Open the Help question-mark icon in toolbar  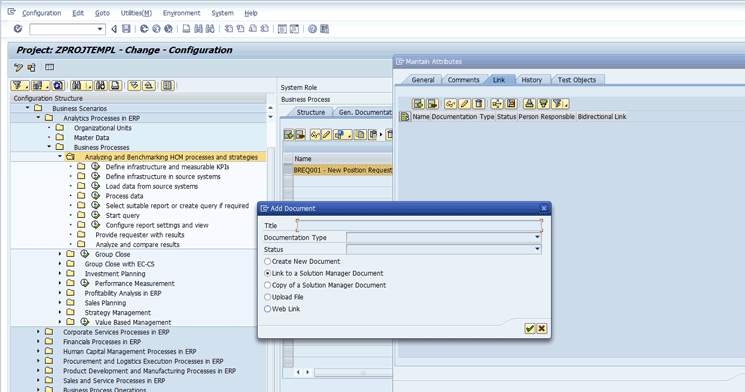[312, 29]
